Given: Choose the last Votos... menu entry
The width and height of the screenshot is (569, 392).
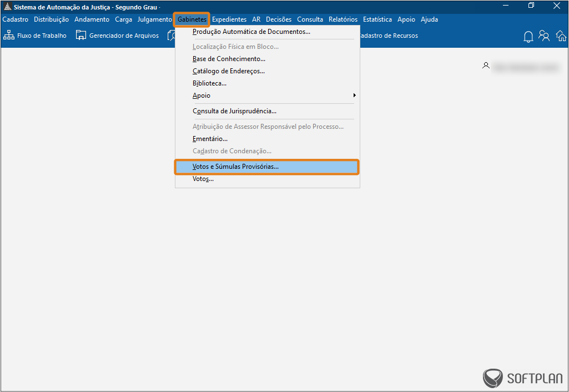Looking at the screenshot, I should pos(268,179).
